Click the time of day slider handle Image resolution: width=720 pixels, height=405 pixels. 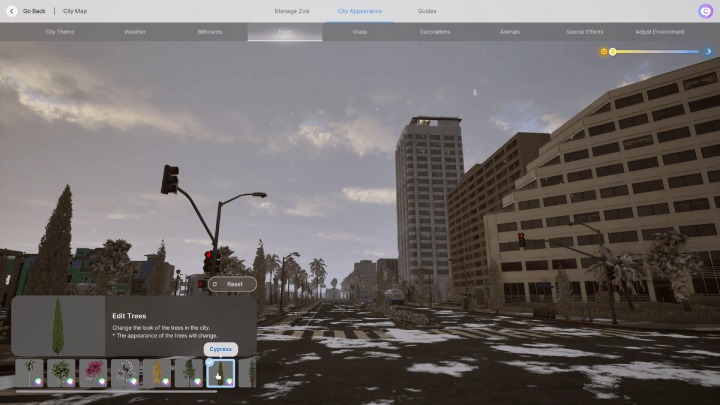pos(613,51)
